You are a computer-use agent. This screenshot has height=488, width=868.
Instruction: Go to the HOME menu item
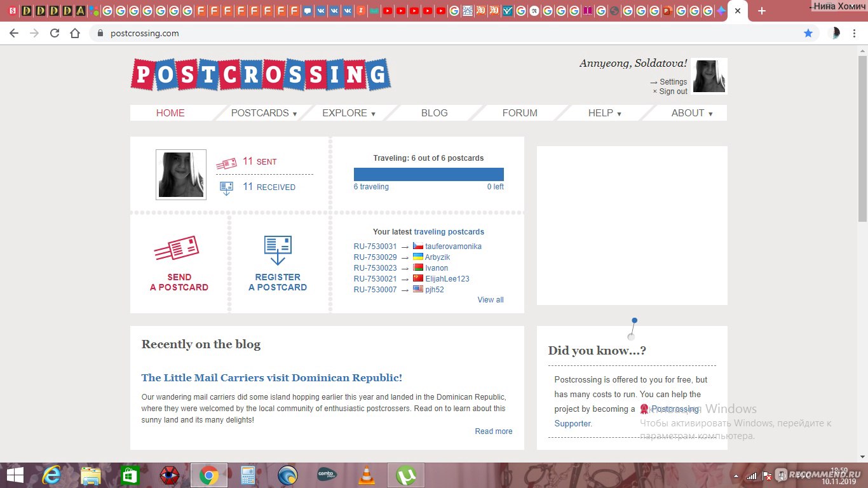(170, 113)
